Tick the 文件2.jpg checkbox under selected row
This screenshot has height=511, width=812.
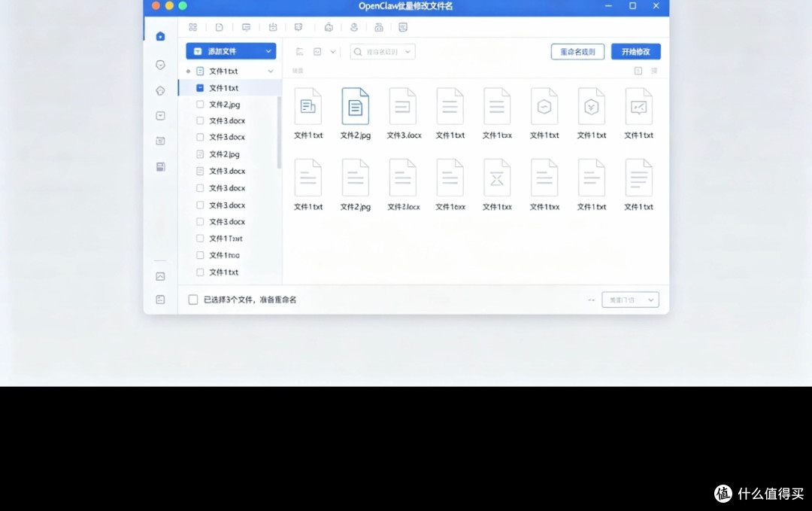point(200,104)
